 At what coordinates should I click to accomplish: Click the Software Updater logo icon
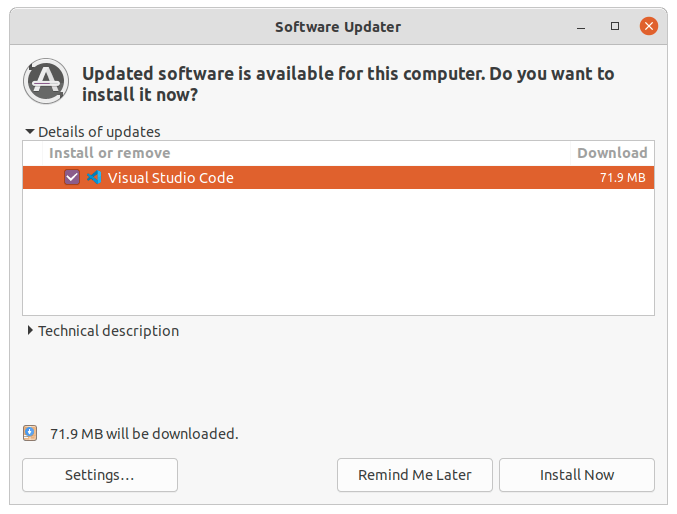point(46,81)
